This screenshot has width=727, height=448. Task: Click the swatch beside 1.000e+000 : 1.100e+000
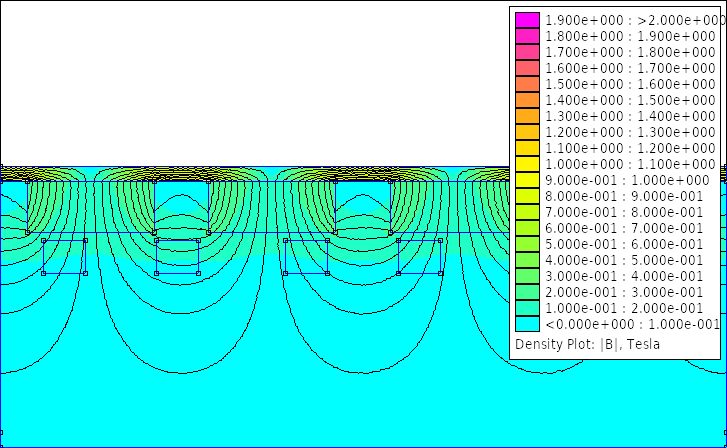point(527,164)
